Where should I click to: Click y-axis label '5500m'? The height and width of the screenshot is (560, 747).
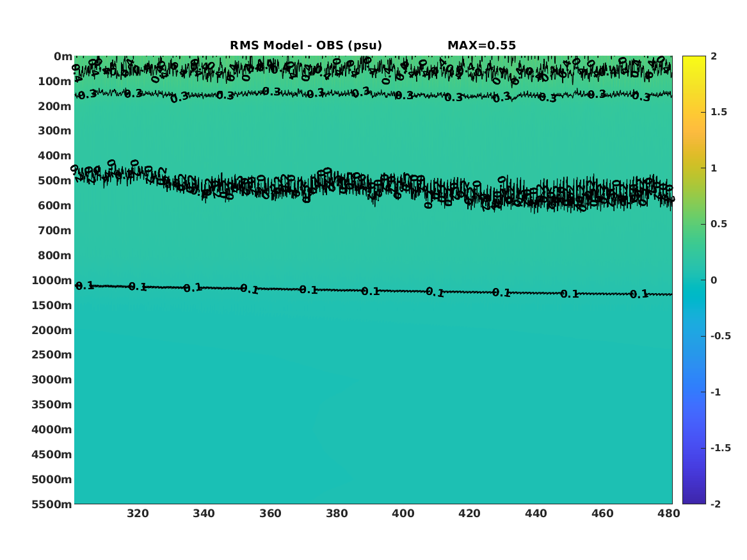[x=52, y=504]
